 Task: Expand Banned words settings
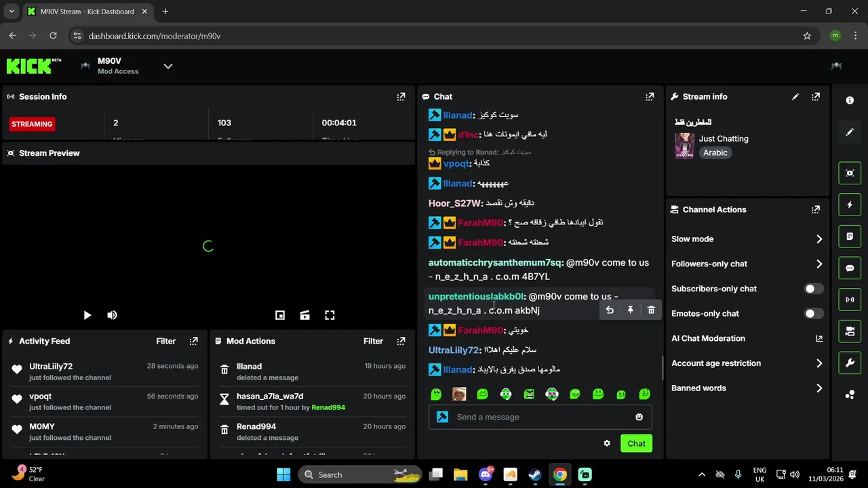(x=747, y=388)
